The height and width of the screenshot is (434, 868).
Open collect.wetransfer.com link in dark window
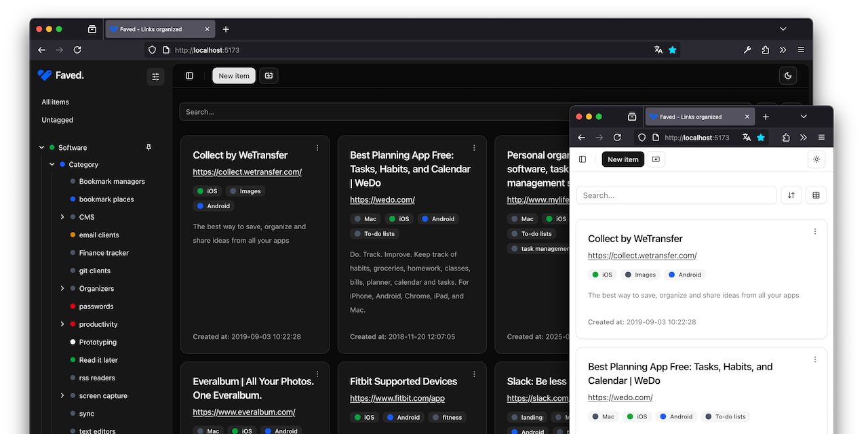pos(248,172)
